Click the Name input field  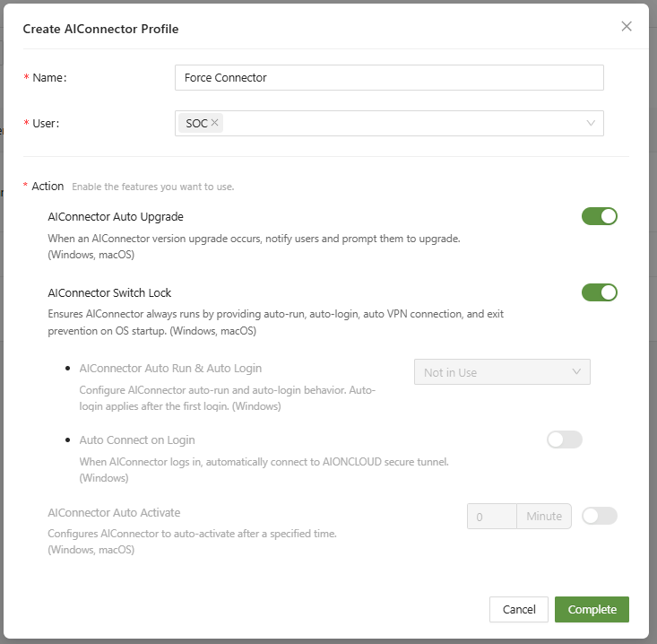389,78
